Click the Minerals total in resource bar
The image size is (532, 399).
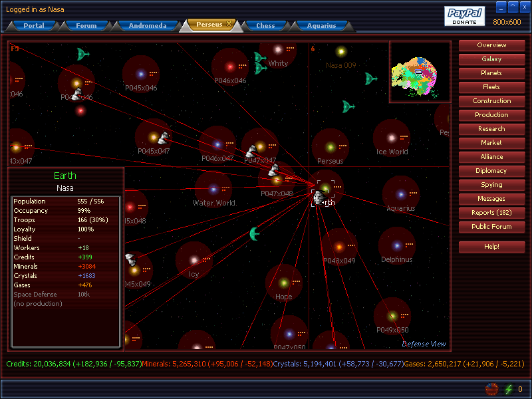click(207, 364)
